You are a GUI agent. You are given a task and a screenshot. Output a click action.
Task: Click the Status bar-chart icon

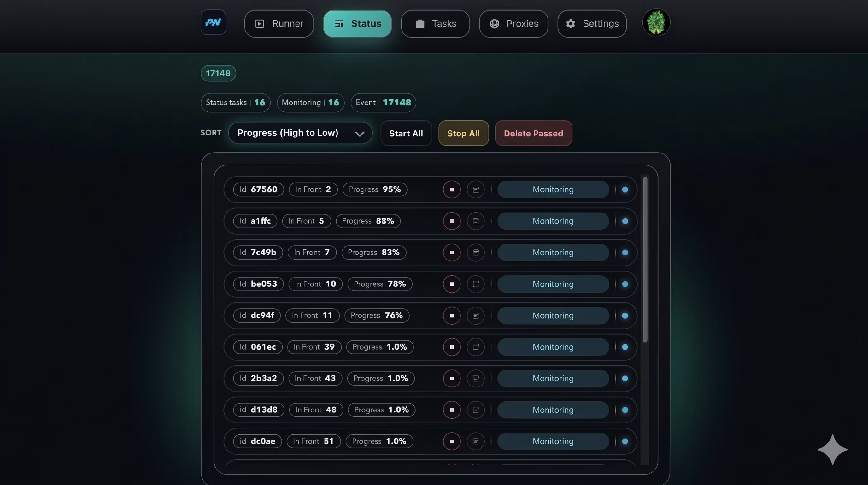coord(338,24)
